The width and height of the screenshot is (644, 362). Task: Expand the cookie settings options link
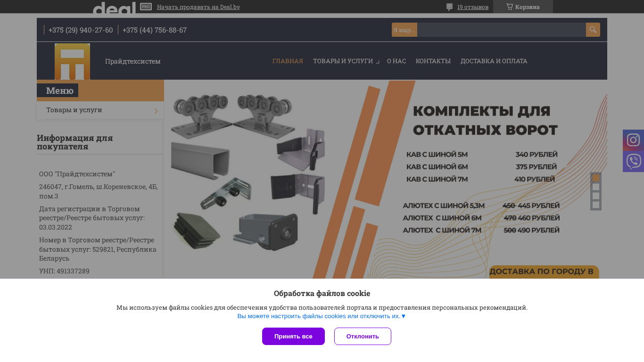322,316
